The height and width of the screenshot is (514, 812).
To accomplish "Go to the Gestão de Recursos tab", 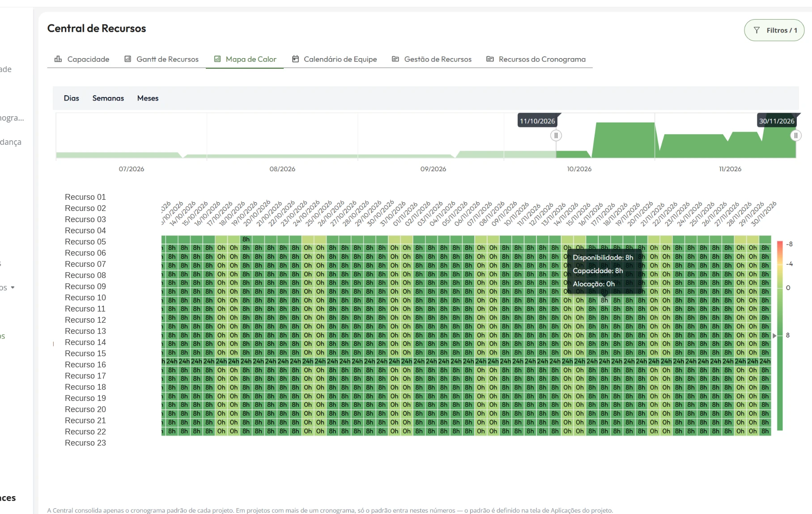I will coord(432,59).
